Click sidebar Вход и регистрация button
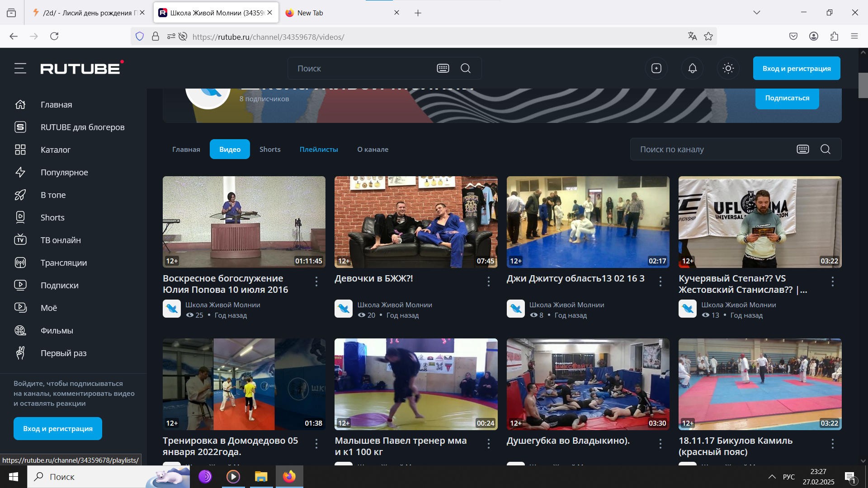Viewport: 868px width, 488px height. [58, 428]
